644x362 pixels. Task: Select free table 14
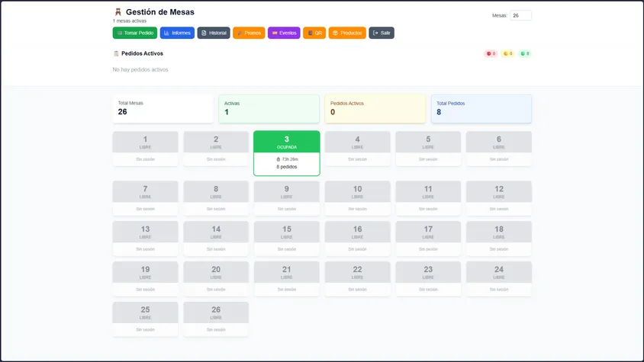[x=216, y=239]
